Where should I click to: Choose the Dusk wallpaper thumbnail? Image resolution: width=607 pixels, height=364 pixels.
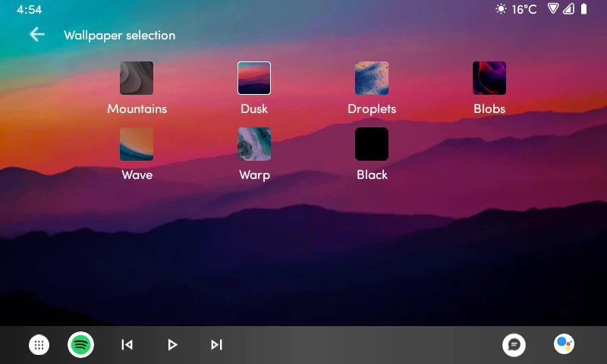(254, 78)
